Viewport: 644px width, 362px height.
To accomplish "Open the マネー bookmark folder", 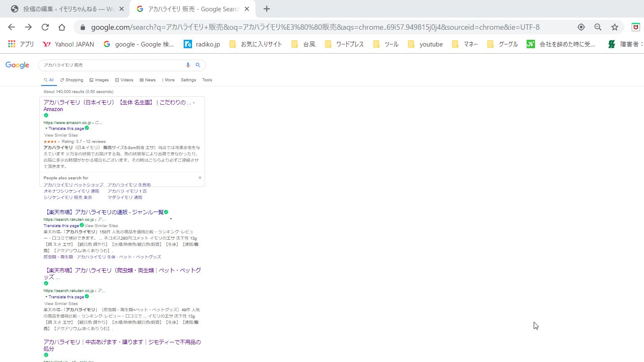I will [465, 44].
